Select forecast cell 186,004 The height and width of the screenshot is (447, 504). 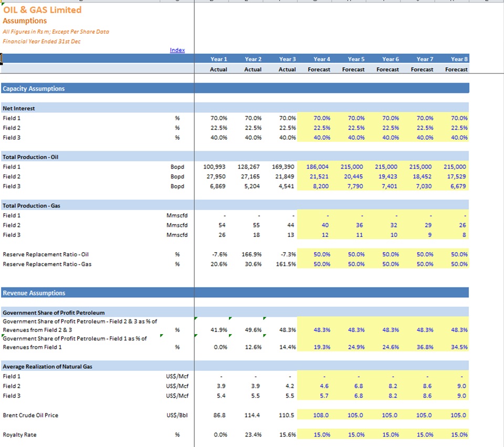click(x=317, y=167)
